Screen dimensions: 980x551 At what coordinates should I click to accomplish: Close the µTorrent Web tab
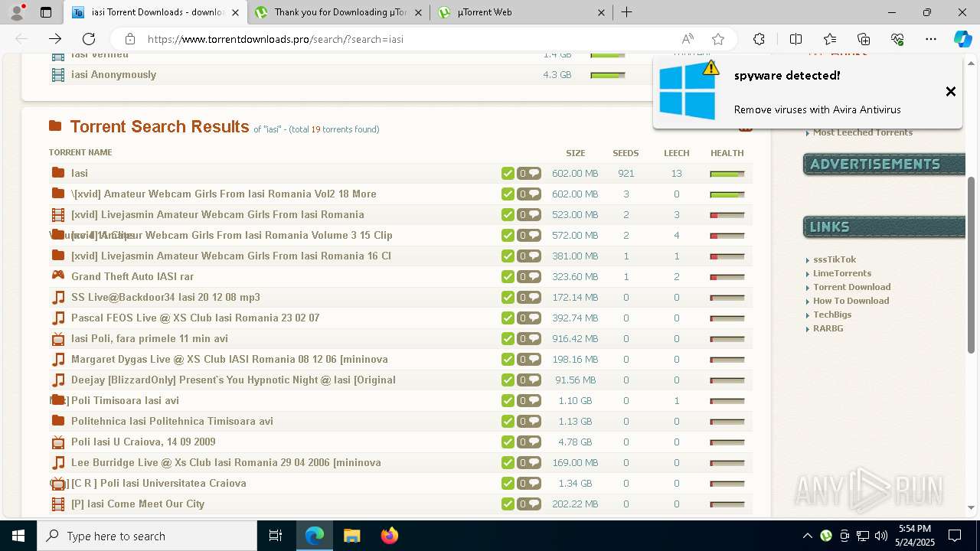click(601, 12)
